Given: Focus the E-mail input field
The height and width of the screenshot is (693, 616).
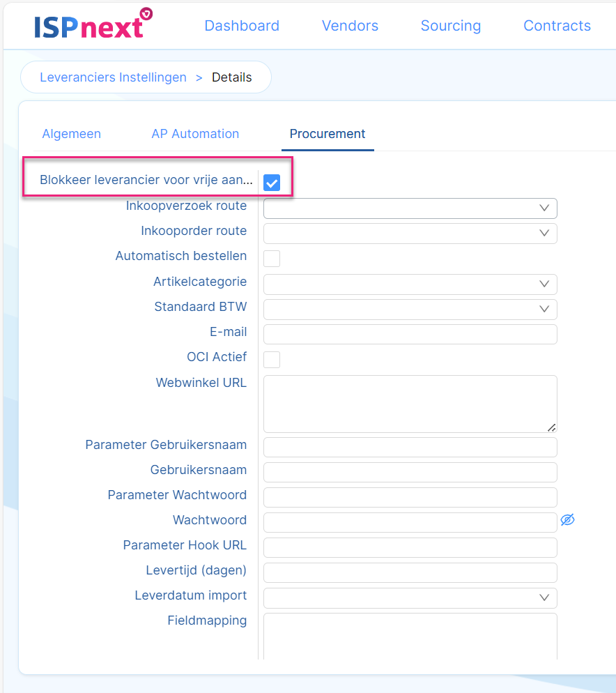Looking at the screenshot, I should [x=410, y=334].
